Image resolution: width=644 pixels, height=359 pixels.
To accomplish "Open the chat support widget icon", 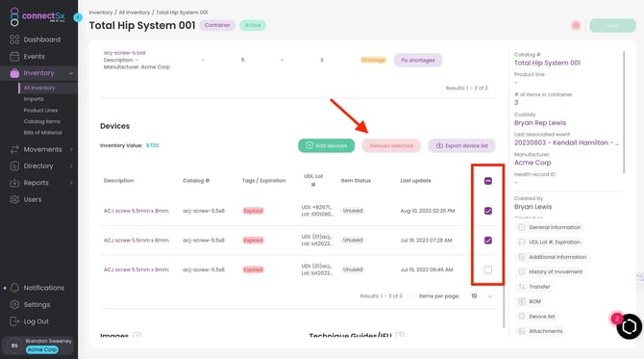I will 629,326.
